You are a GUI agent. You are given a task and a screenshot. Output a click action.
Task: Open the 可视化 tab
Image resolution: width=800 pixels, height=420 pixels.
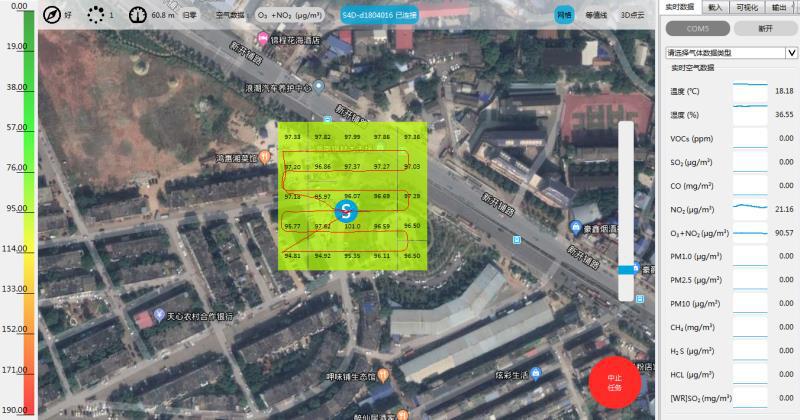point(746,6)
